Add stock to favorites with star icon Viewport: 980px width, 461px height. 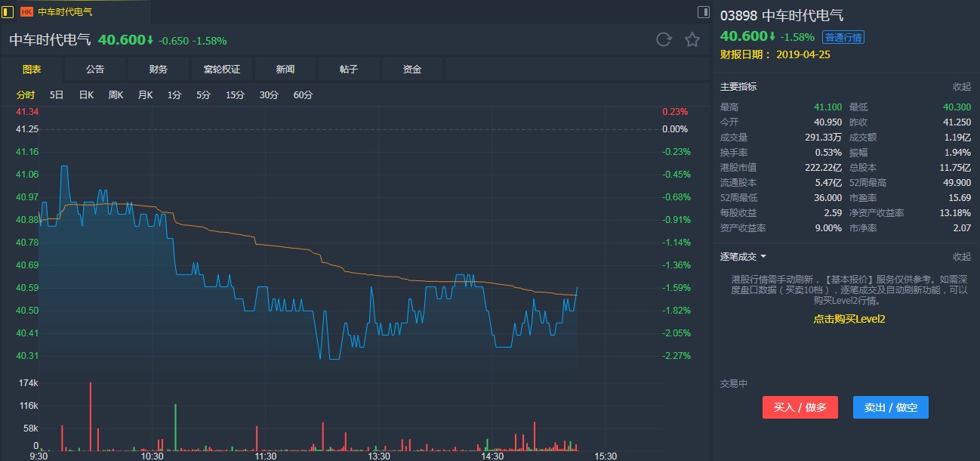(x=692, y=40)
